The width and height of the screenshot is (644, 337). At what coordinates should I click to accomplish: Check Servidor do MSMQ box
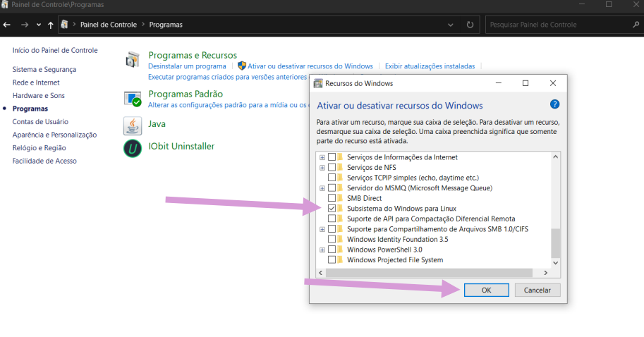click(x=332, y=188)
